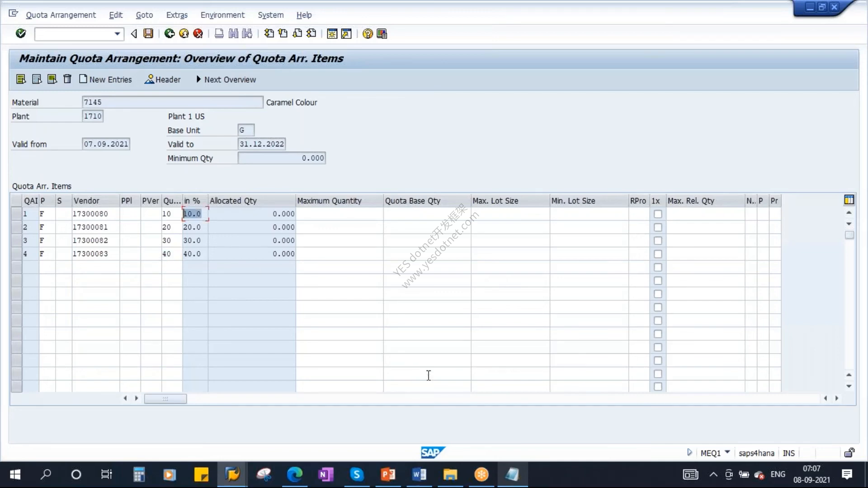The width and height of the screenshot is (868, 488).
Task: Click the Print icon in the toolbar
Action: tap(219, 33)
